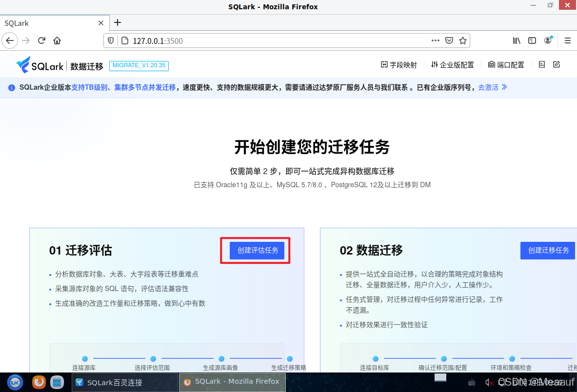Image resolution: width=577 pixels, height=392 pixels.
Task: Open the Firefox hamburger menu
Action: pyautogui.click(x=567, y=40)
